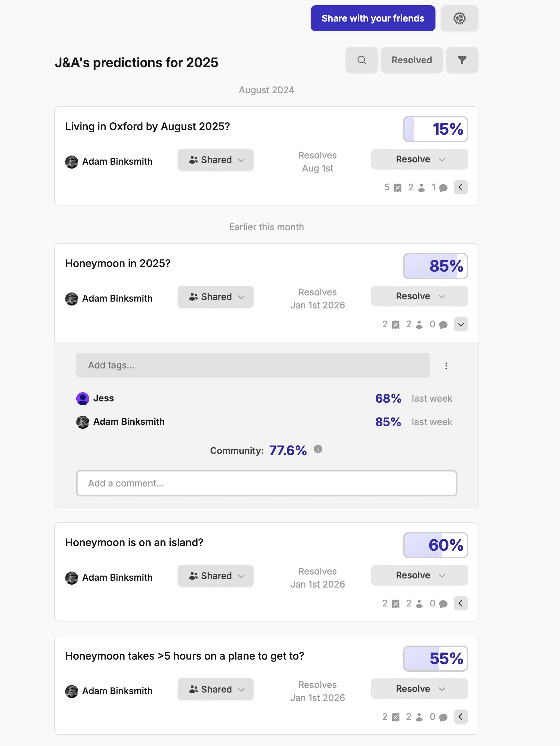Open Shared dropdown for Living in Oxford question
Screen dimensions: 560x746
click(x=215, y=160)
